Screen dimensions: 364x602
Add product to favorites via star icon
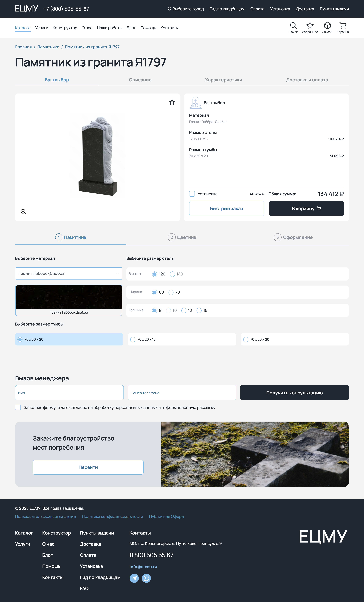[172, 102]
